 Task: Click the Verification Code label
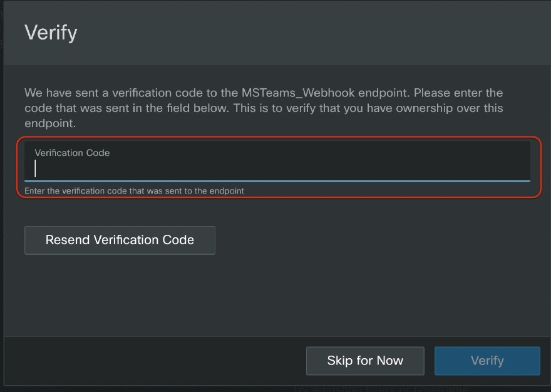[72, 152]
